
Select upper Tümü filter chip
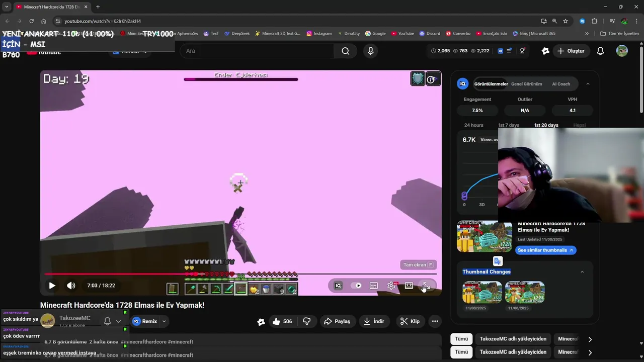coord(461,339)
